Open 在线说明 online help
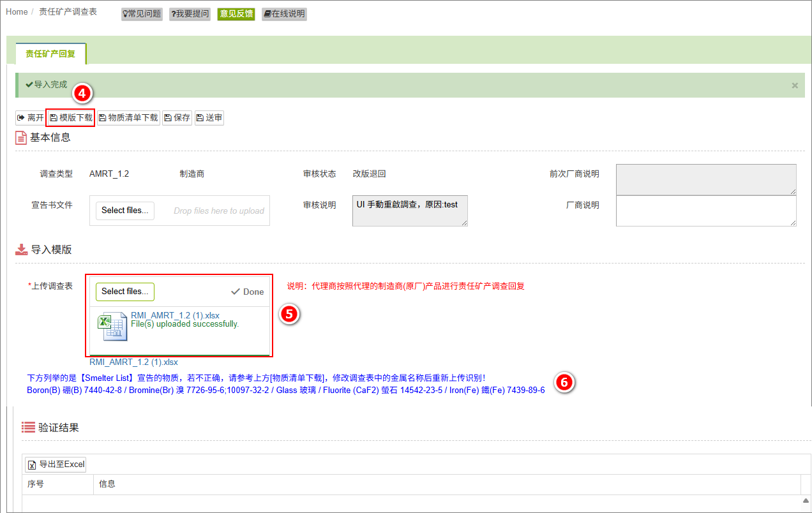 tap(284, 14)
